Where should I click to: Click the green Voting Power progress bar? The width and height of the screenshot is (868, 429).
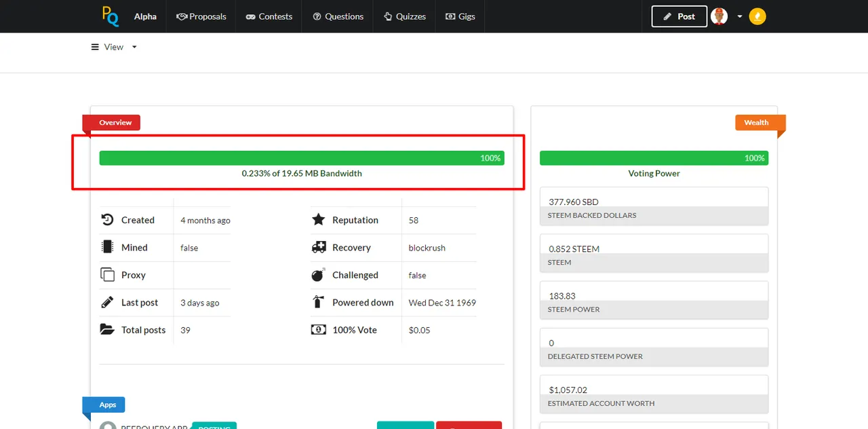click(654, 158)
